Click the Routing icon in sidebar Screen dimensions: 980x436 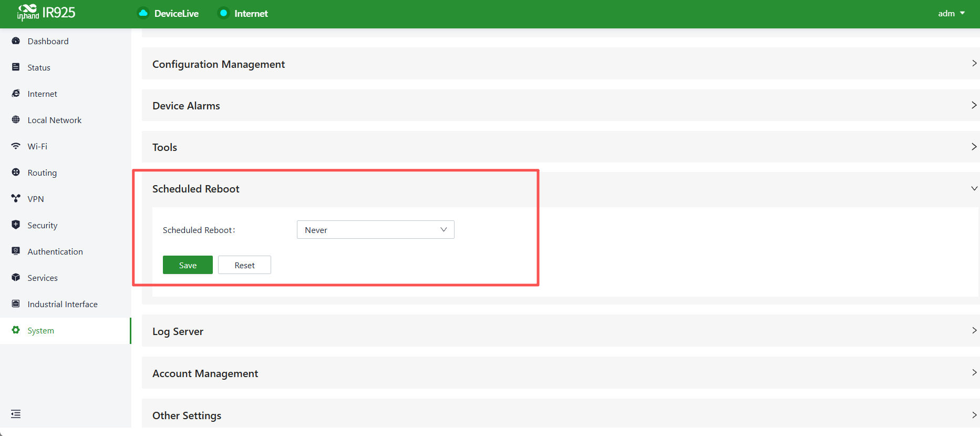tap(16, 173)
